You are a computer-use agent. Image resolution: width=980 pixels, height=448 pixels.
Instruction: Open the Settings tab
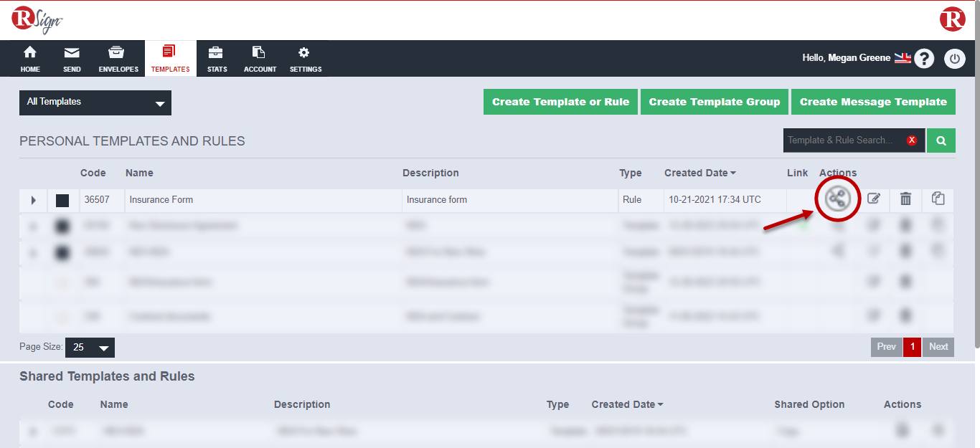click(x=305, y=59)
